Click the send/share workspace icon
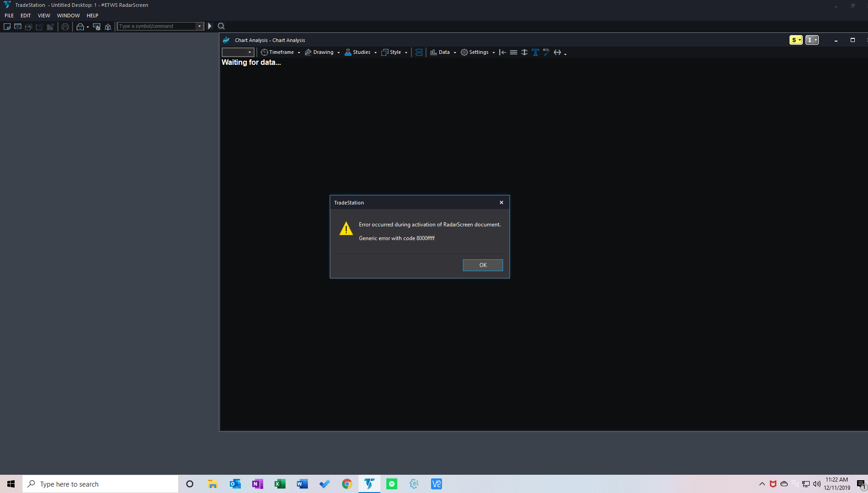Viewport: 868px width, 493px height. pos(40,26)
